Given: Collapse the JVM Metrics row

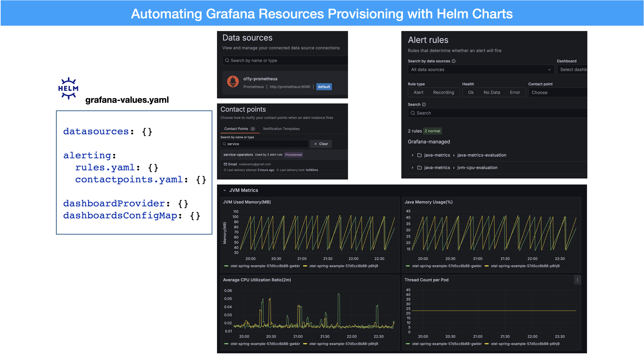Looking at the screenshot, I should point(224,190).
